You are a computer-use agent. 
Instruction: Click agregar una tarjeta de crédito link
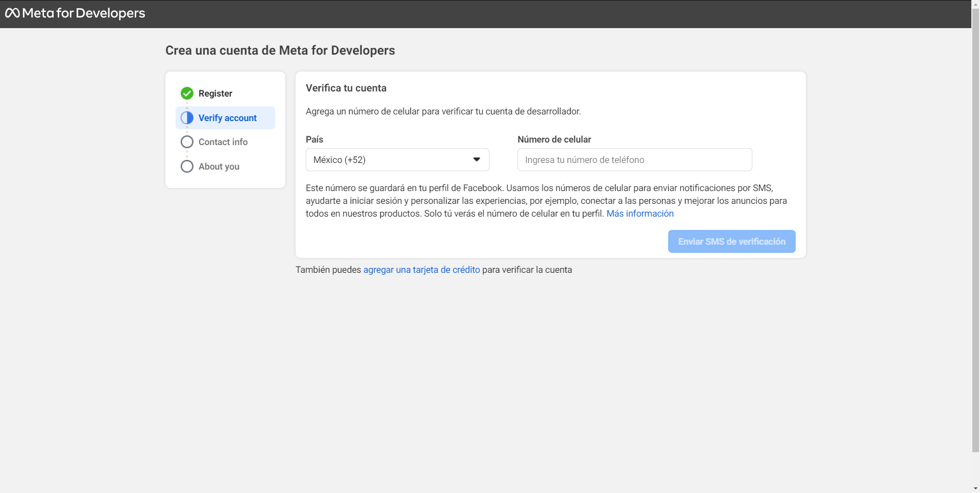[x=421, y=270]
